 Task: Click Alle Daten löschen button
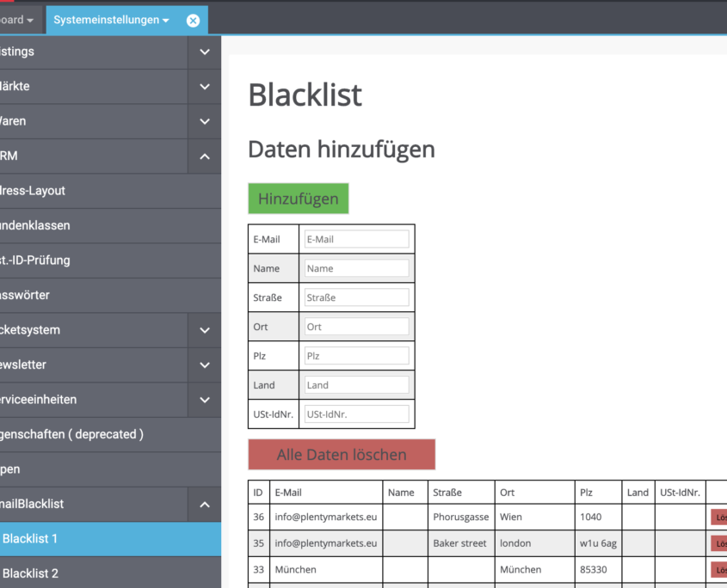(342, 455)
